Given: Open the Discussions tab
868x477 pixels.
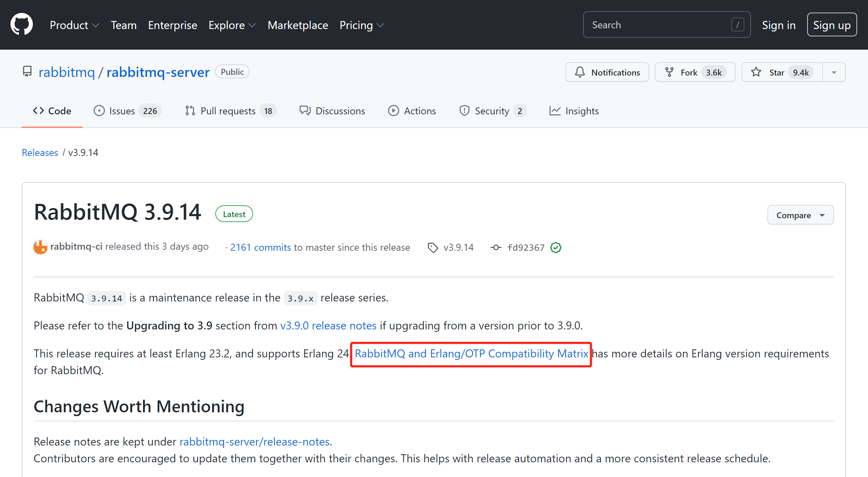Looking at the screenshot, I should pyautogui.click(x=332, y=111).
